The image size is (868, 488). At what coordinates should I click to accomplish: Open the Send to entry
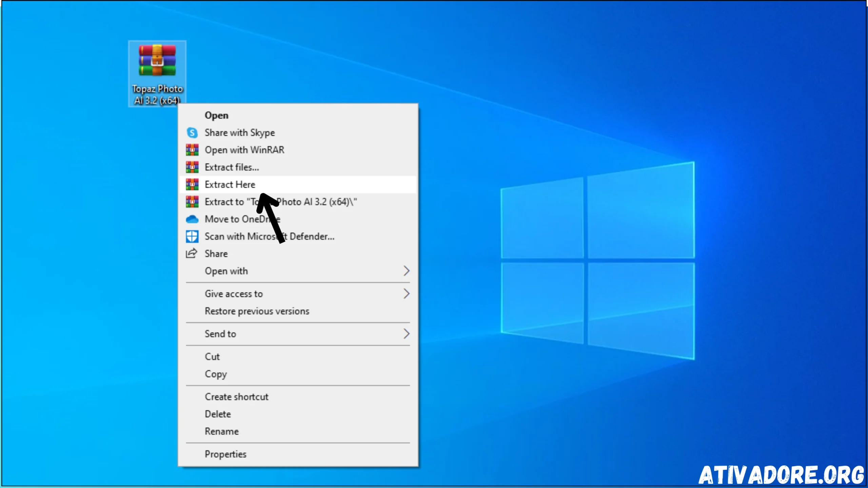tap(298, 334)
